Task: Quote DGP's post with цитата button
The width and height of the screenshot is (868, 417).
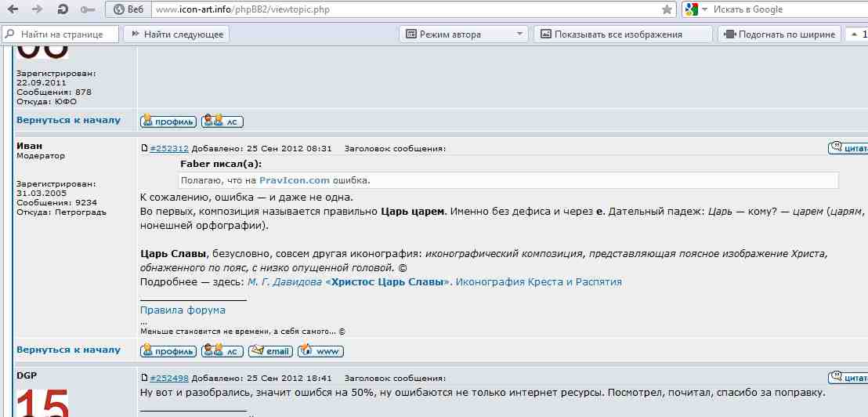Action: 848,377
